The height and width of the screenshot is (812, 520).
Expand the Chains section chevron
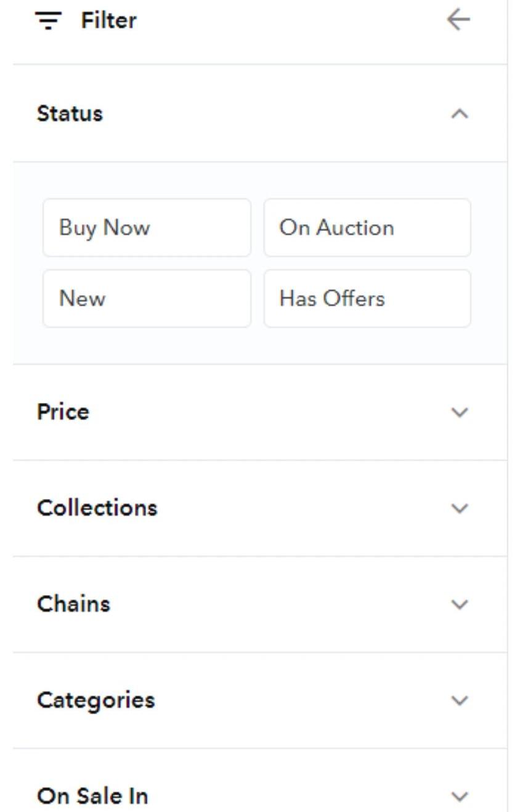pyautogui.click(x=460, y=604)
